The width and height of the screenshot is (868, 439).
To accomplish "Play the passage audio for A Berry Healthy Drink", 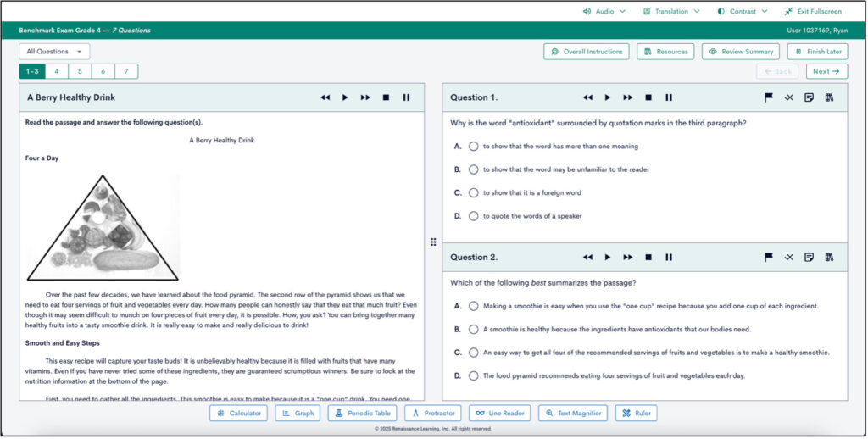I will 345,97.
